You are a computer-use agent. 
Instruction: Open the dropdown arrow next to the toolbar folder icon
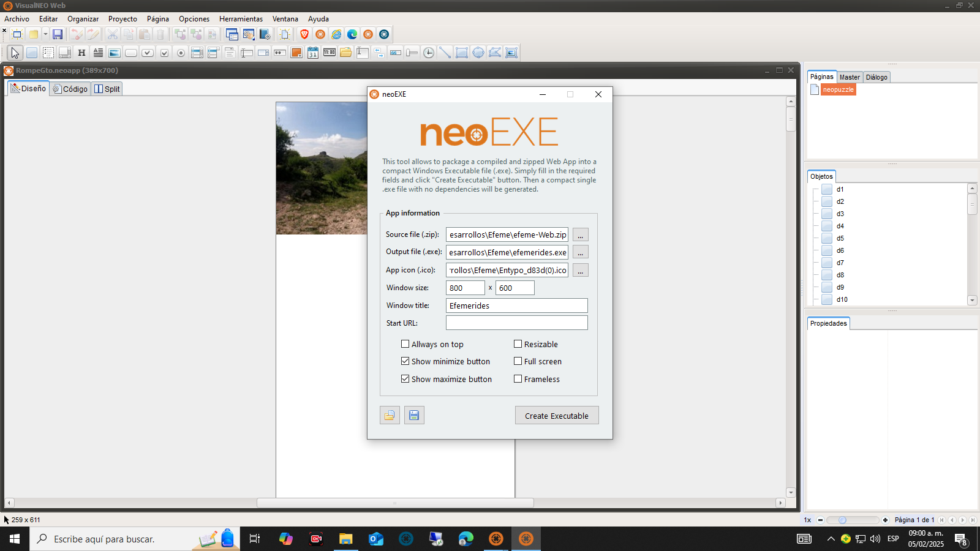45,34
